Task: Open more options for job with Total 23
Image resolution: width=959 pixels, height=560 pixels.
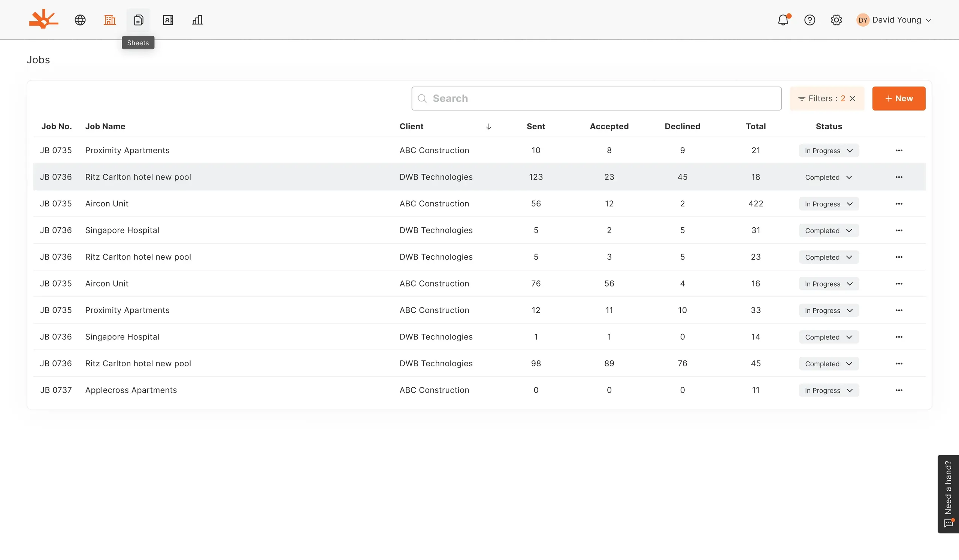Action: (899, 257)
